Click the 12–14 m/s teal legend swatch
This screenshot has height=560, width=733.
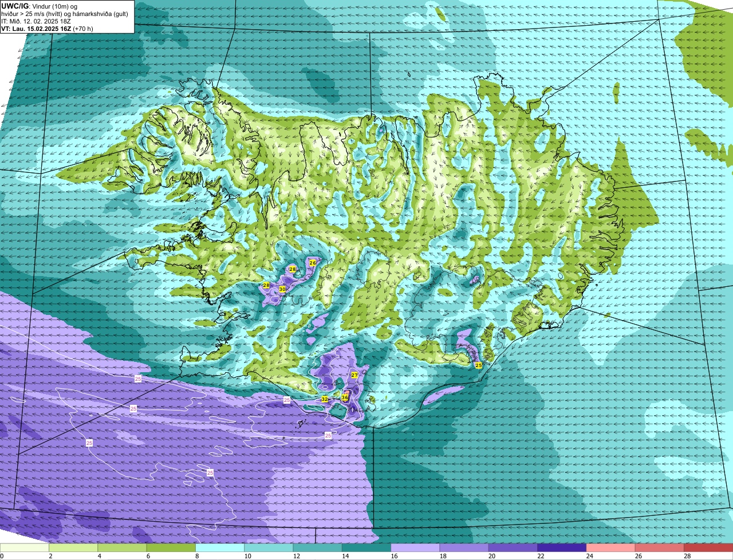[x=317, y=547]
